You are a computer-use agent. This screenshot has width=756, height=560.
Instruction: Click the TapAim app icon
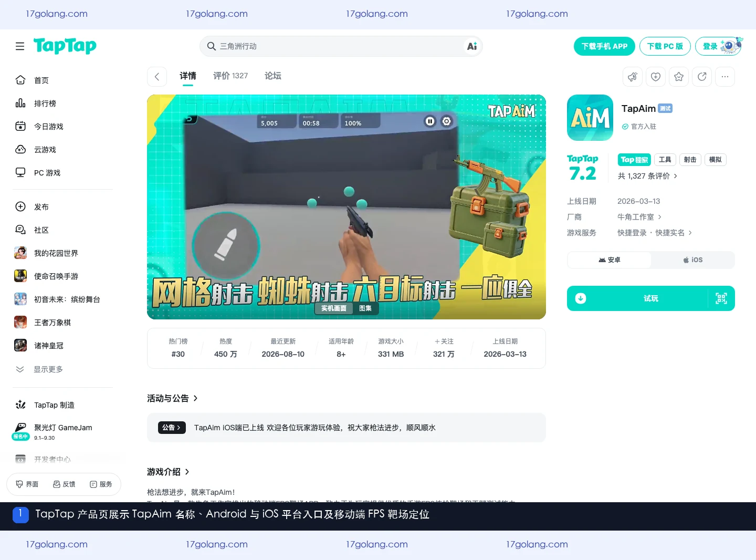590,118
